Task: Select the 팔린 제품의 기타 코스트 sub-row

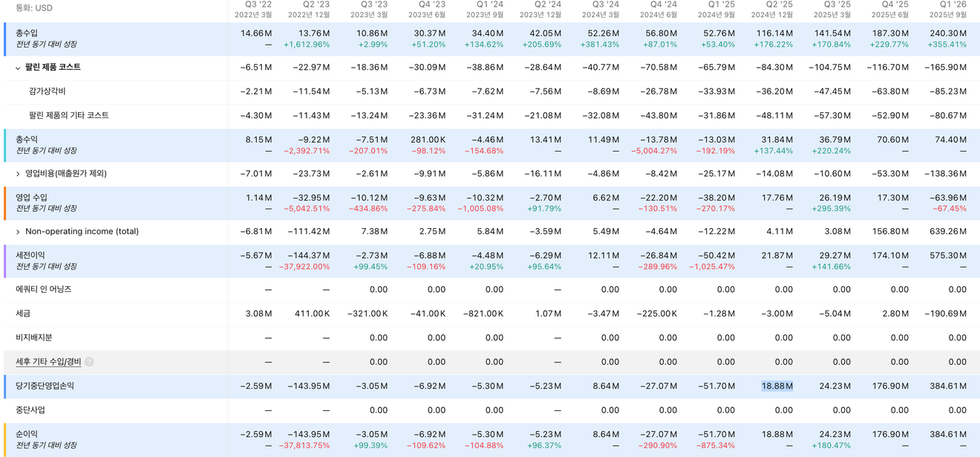Action: coord(68,116)
